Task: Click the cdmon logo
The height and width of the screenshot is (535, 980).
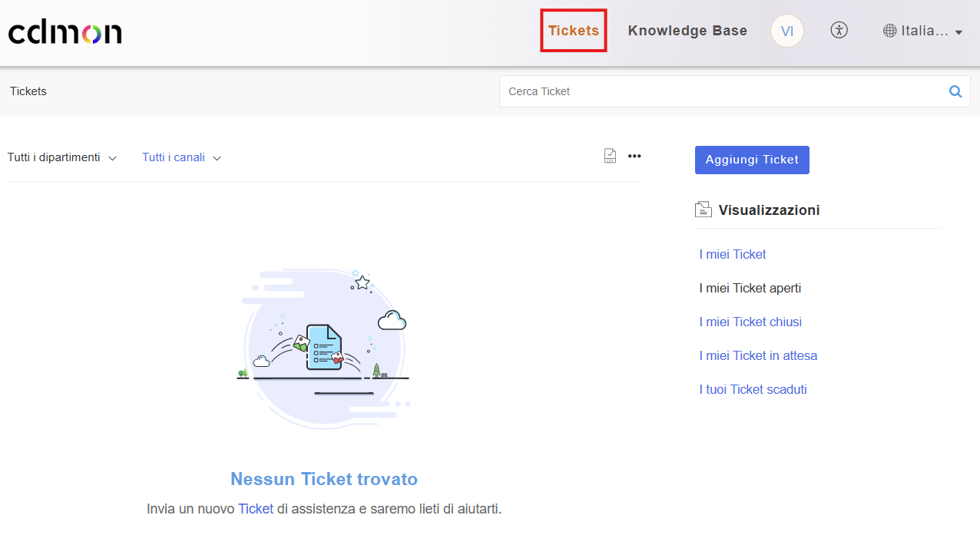Action: pos(65,32)
